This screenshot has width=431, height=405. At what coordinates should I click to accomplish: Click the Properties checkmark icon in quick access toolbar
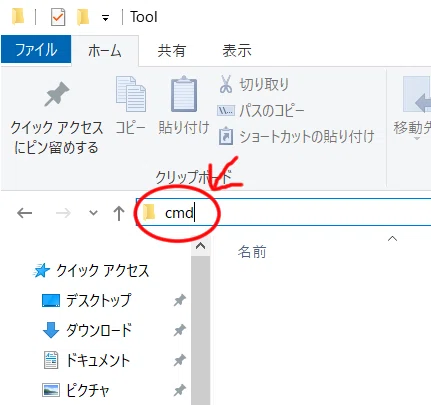click(58, 17)
